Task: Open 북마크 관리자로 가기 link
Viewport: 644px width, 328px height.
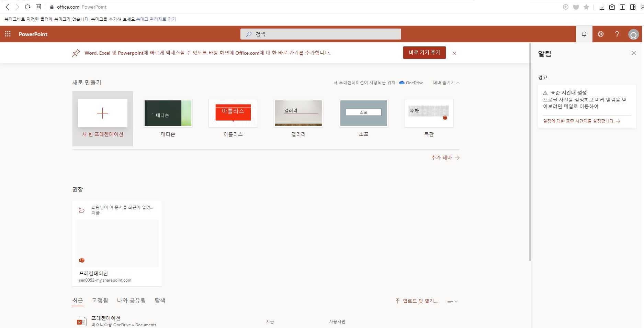Action: point(156,19)
